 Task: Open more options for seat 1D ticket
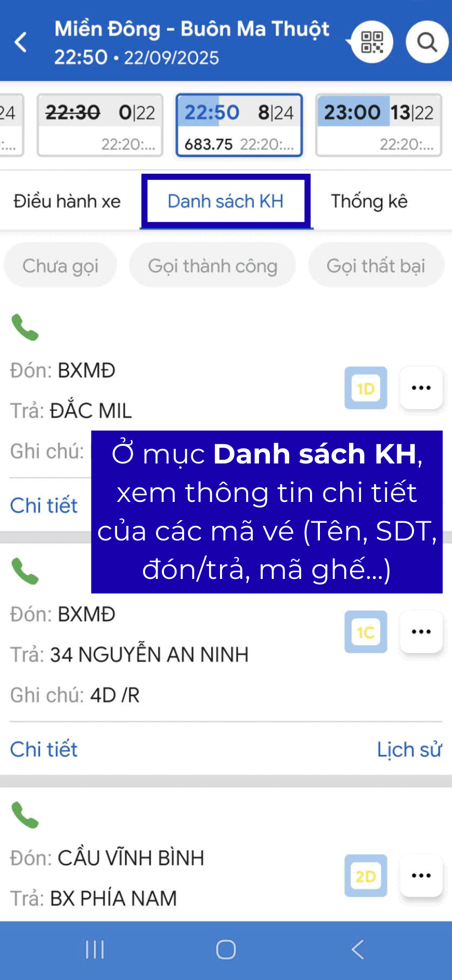tap(421, 388)
